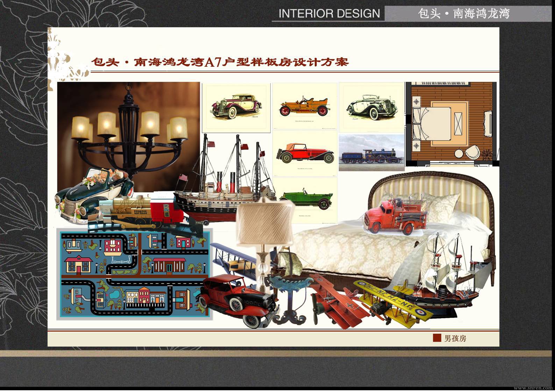The image size is (555, 392).
Task: Select the blue steam locomotive picture
Action: point(371,153)
